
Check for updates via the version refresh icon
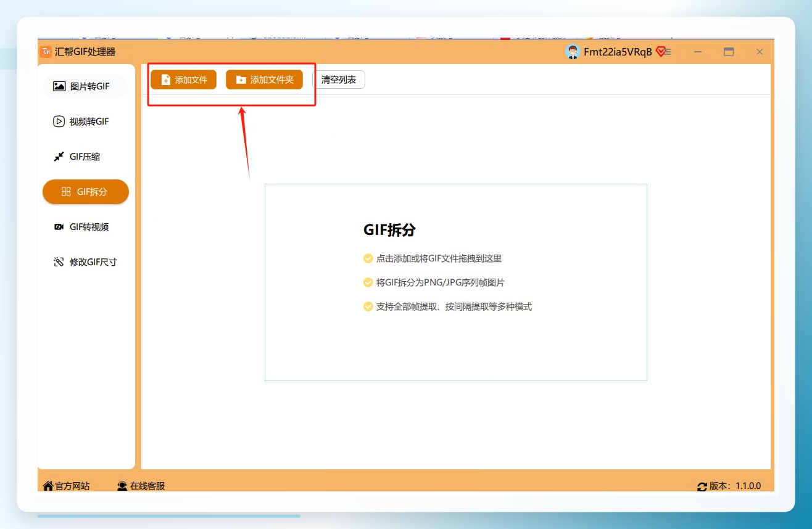pyautogui.click(x=702, y=486)
